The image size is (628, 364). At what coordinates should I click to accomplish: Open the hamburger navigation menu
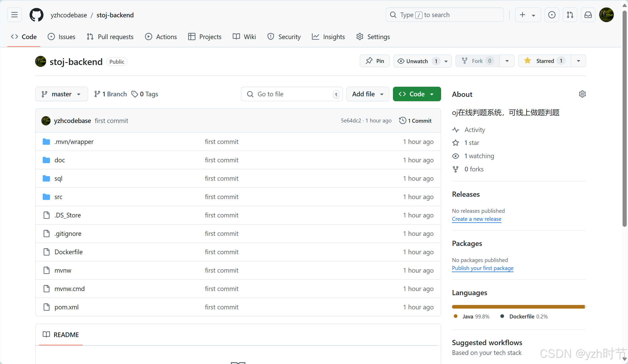(14, 15)
